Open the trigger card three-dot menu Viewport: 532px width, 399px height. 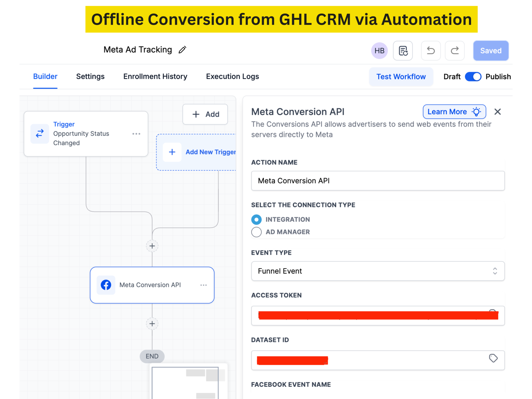pos(136,134)
